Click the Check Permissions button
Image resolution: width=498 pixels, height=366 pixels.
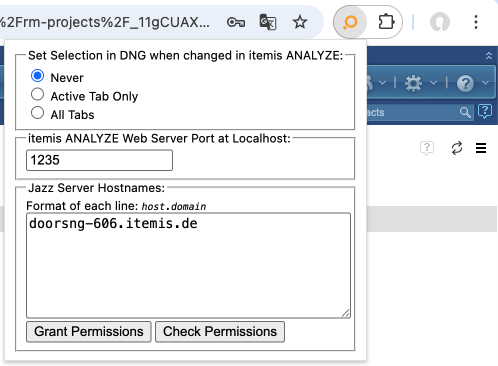tap(220, 332)
